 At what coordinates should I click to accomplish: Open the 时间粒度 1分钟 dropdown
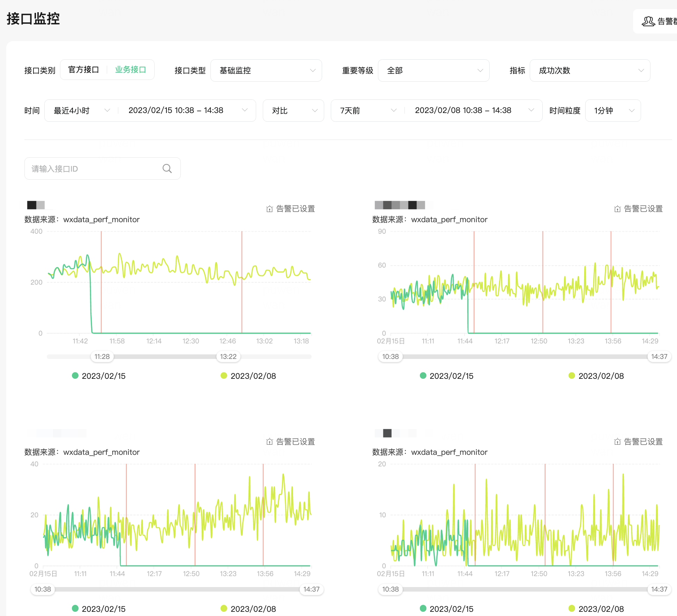tap(613, 111)
